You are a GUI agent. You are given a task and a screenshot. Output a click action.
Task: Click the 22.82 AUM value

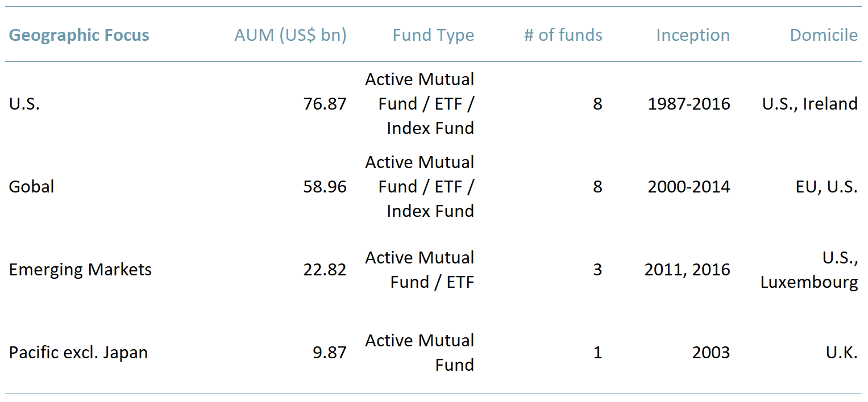click(x=325, y=270)
